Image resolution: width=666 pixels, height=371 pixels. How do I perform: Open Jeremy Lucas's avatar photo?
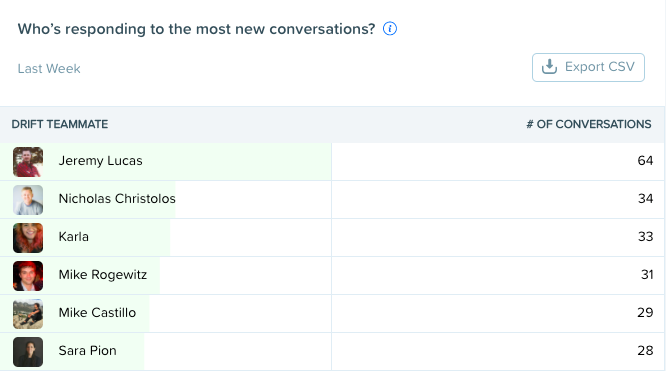[28, 162]
